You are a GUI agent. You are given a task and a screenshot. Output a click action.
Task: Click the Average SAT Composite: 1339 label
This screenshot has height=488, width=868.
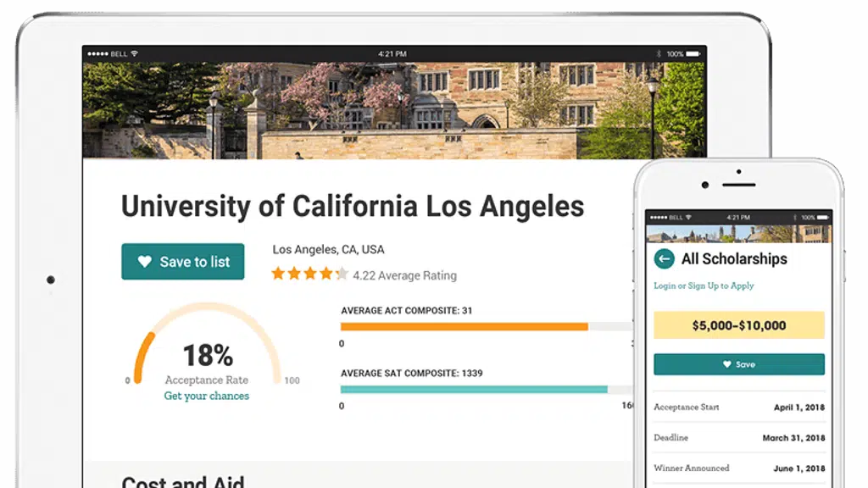click(x=412, y=373)
